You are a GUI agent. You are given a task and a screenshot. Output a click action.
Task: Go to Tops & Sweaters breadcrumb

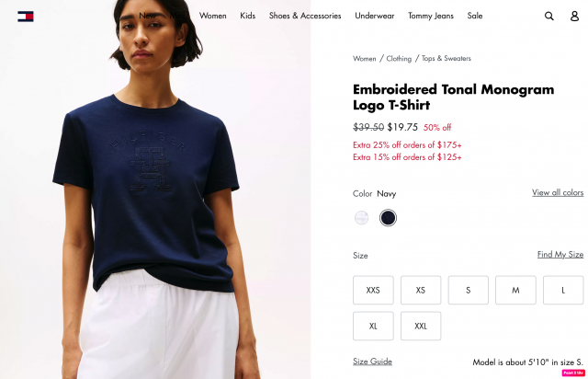point(447,58)
